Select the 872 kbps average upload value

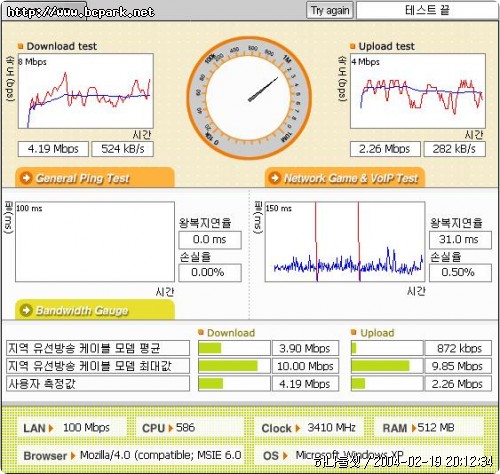(x=458, y=348)
